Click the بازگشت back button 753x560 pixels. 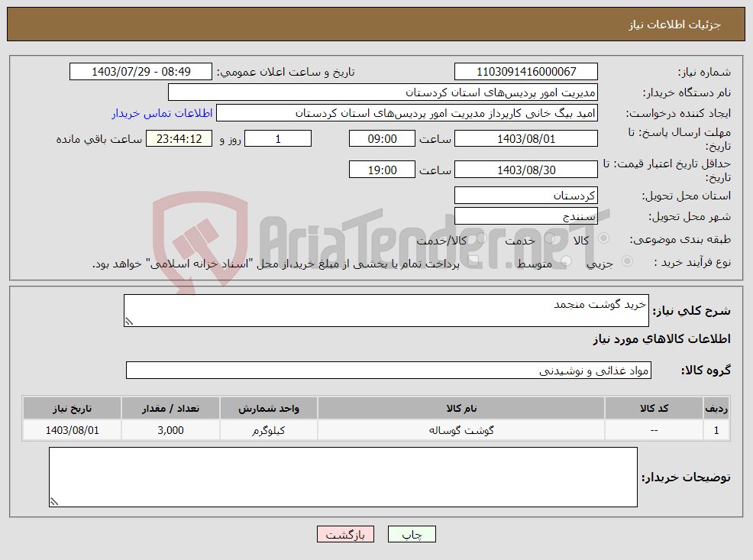point(345,534)
